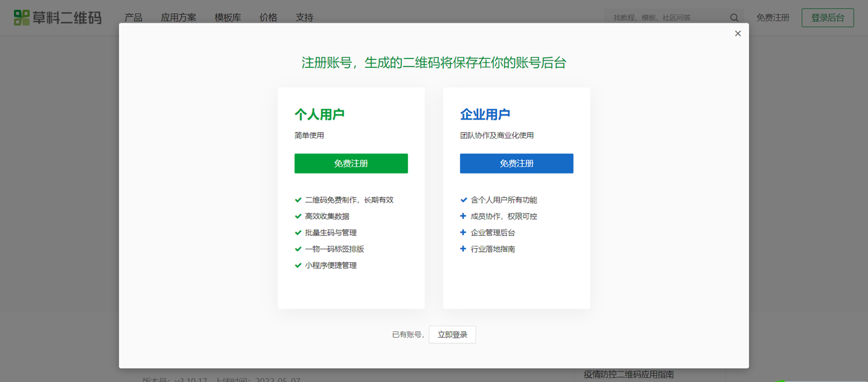Click the text 含个人用户所有功能
Screen dimensions: 868x382
click(x=504, y=200)
